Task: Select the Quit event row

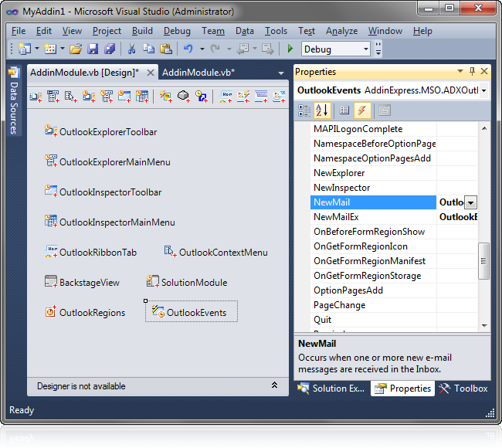Action: (394, 320)
